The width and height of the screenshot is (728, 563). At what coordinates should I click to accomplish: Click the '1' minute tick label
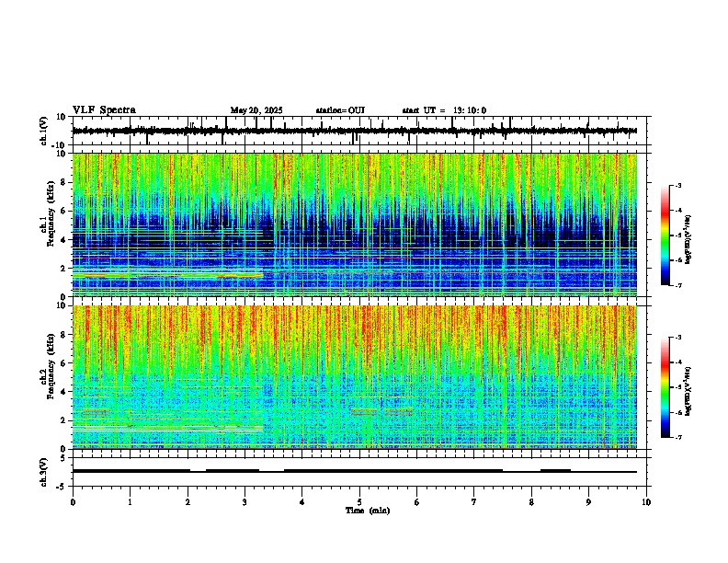130,502
